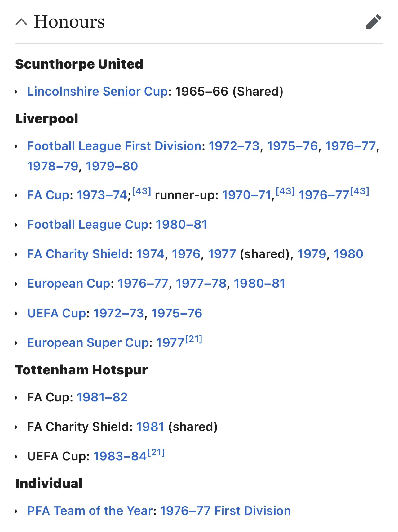Click the 1977 Charity Shield year link
Viewport: 398px width, 532px height.
point(222,254)
